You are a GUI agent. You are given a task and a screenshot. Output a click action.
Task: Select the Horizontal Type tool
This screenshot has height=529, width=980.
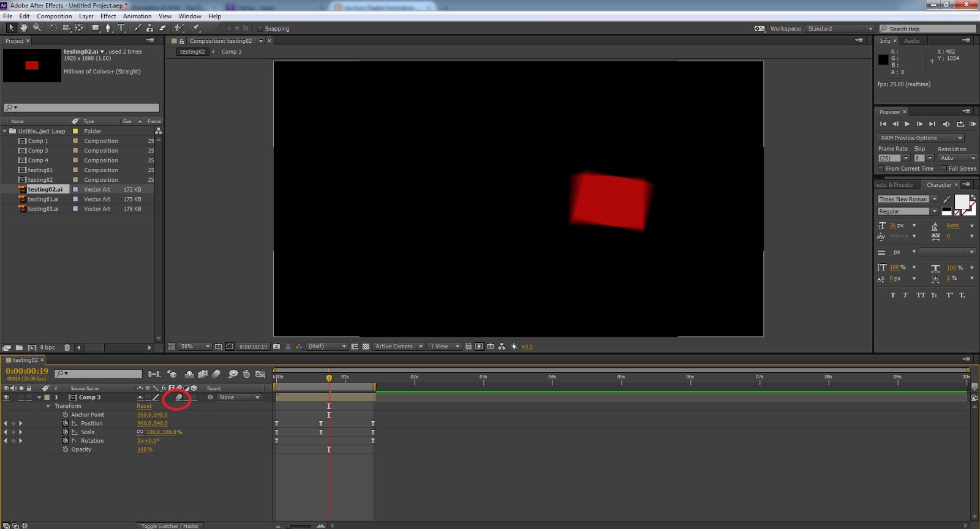(x=121, y=28)
